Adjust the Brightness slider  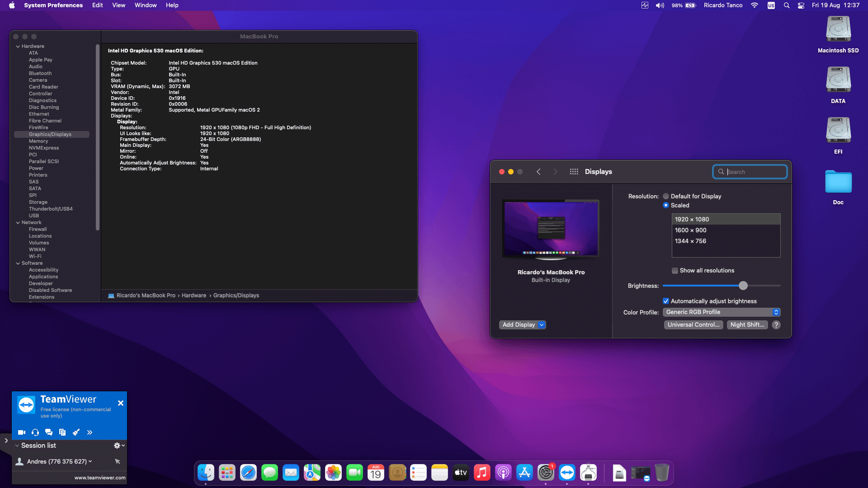(743, 286)
